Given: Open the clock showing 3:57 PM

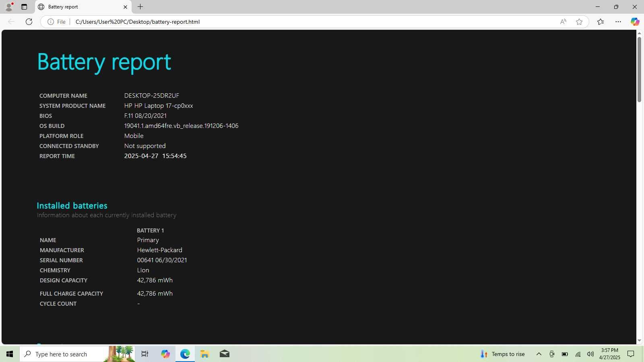Looking at the screenshot, I should [x=609, y=354].
